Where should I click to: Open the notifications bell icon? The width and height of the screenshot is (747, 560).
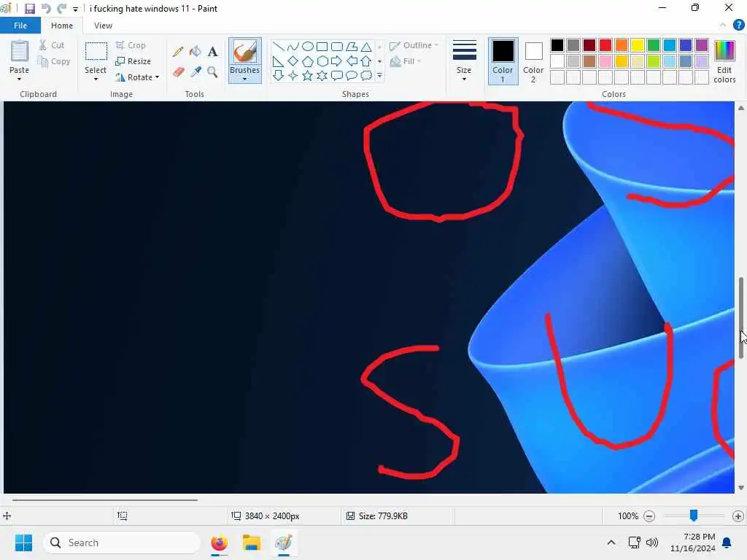click(x=727, y=542)
